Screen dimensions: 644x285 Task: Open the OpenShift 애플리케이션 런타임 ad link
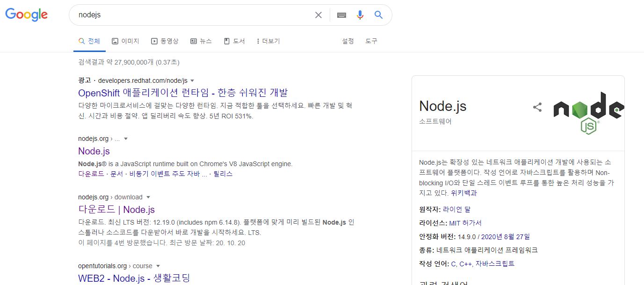(183, 93)
